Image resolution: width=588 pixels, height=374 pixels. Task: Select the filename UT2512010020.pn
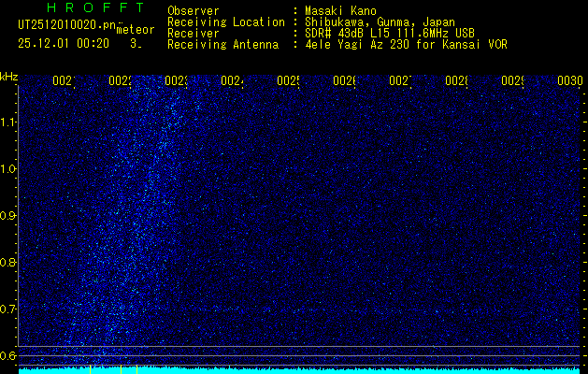click(x=66, y=25)
